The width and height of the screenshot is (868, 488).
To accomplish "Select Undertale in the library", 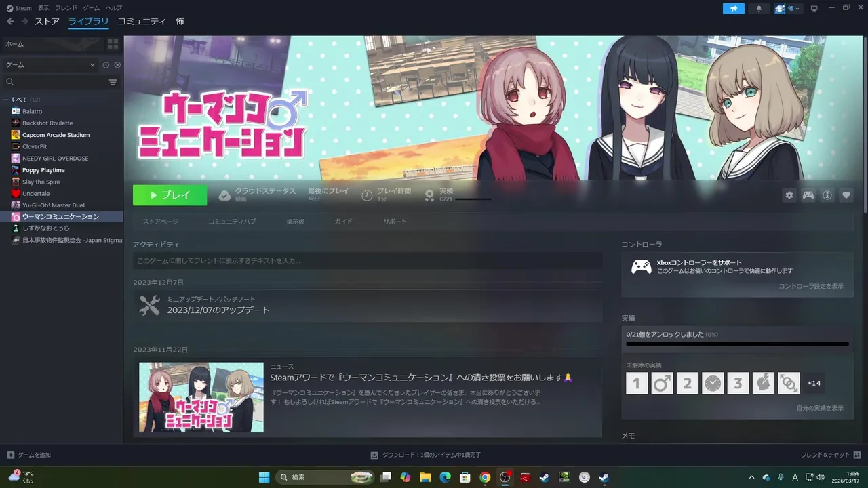I will pyautogui.click(x=36, y=193).
